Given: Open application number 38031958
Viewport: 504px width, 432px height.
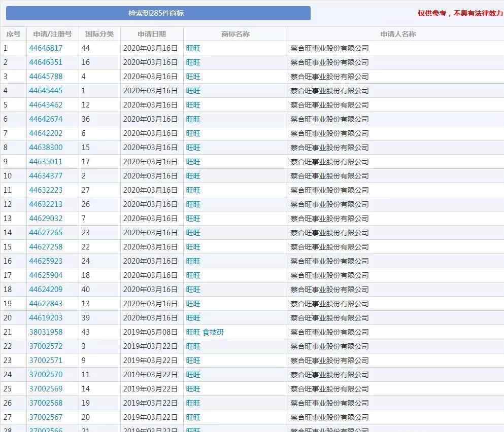Looking at the screenshot, I should click(46, 332).
